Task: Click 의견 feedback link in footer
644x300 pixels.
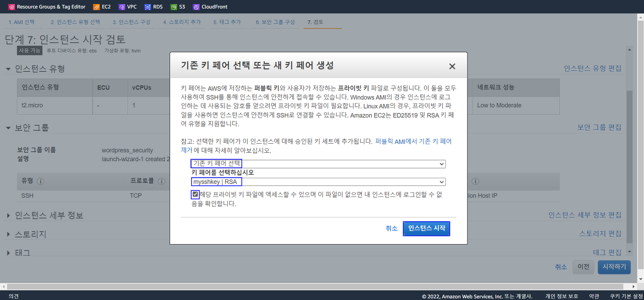Action: pyautogui.click(x=14, y=296)
